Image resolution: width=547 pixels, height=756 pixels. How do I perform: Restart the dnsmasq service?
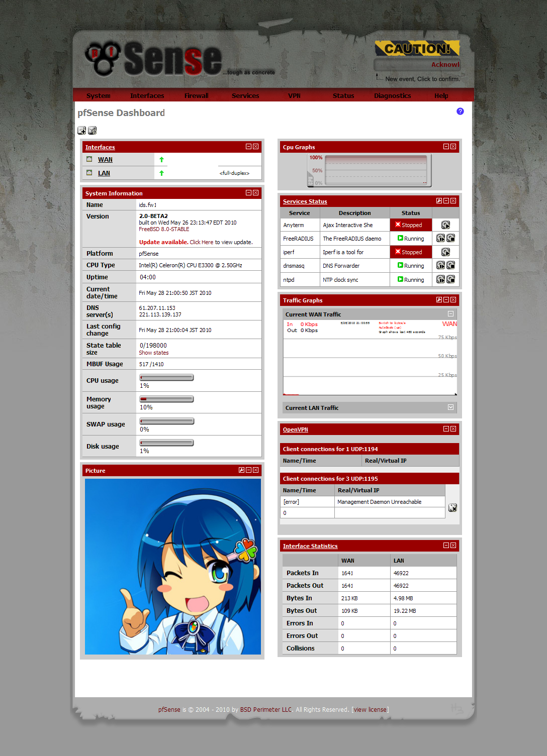click(x=440, y=265)
